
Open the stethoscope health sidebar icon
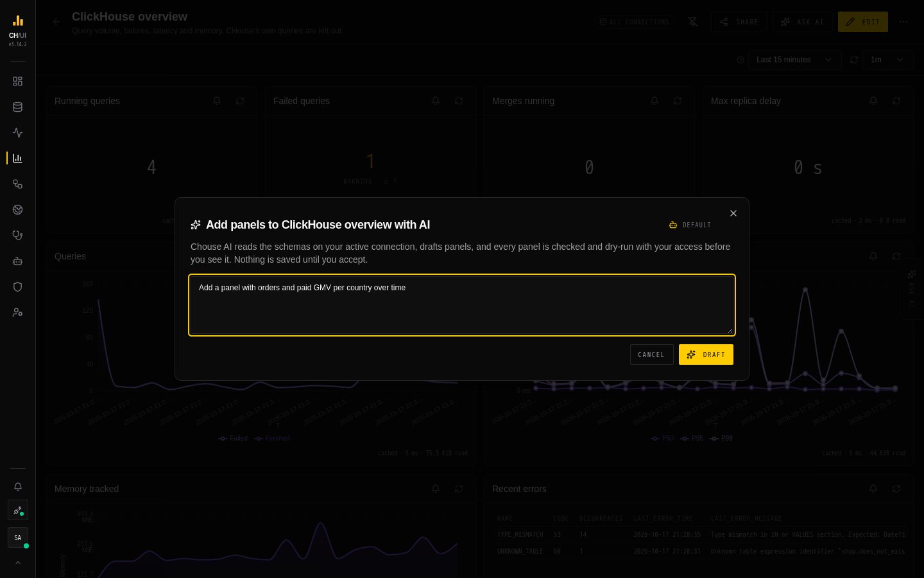coord(17,236)
